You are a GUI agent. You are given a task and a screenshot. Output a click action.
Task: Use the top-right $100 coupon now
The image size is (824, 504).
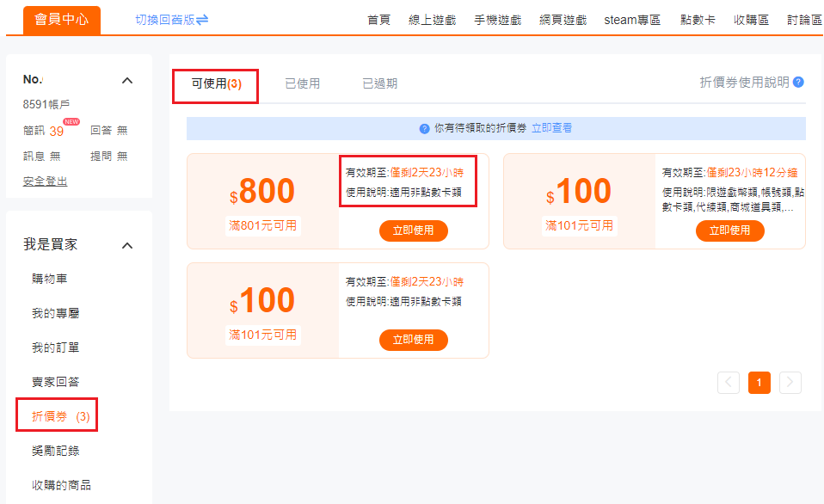point(729,230)
